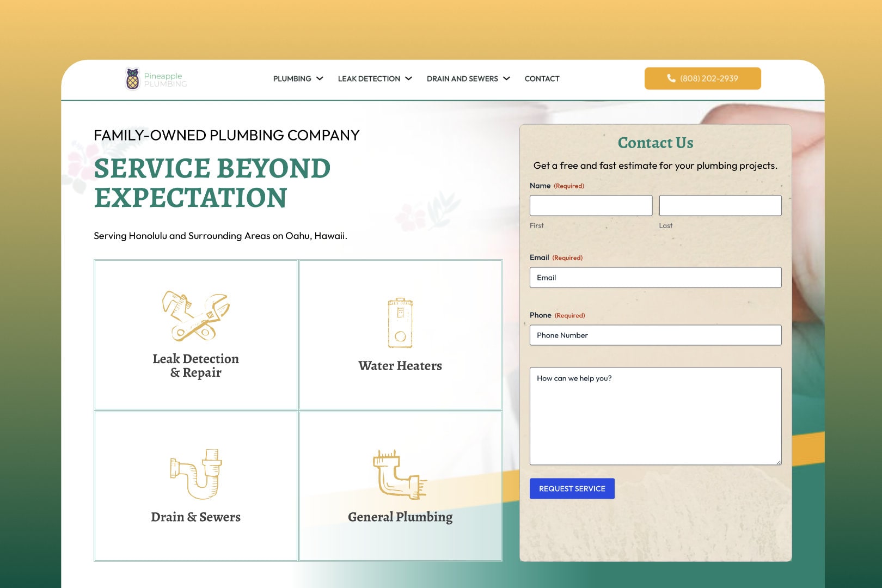Focus the Last name input field
This screenshot has height=588, width=882.
pos(720,206)
